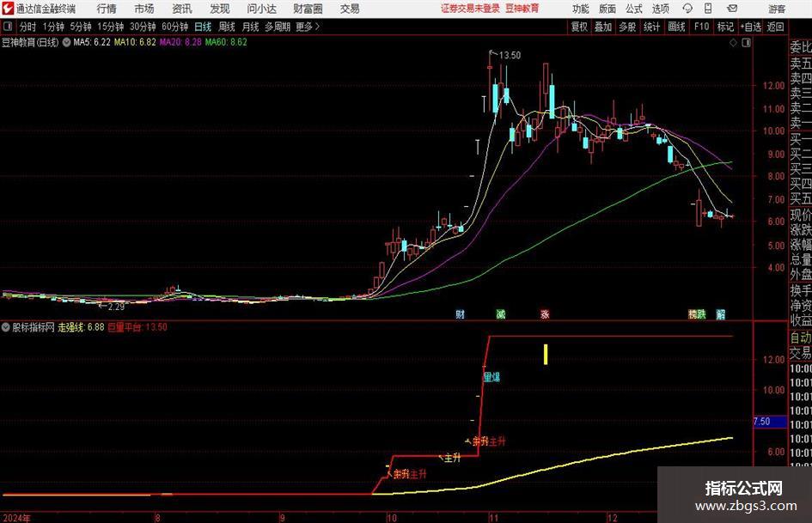This screenshot has height=523, width=812.
Task: Click the MA20: 8.28 label
Action: (180, 42)
